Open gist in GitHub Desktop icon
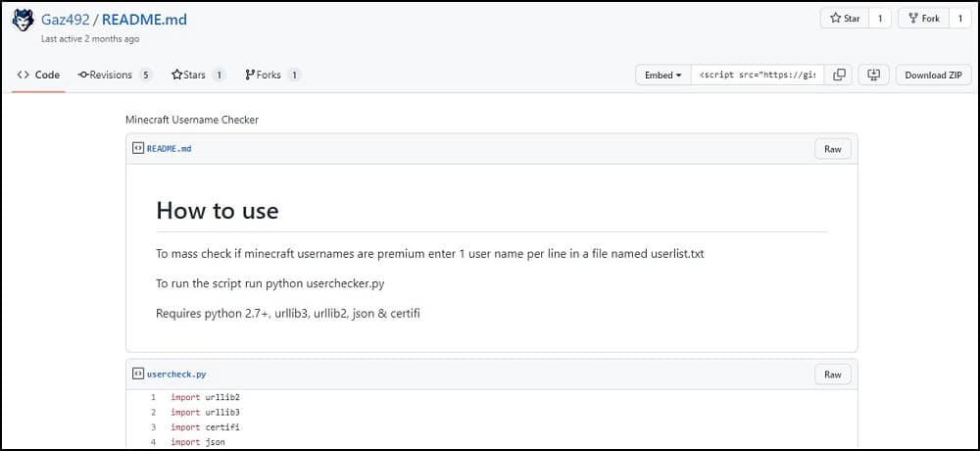This screenshot has width=980, height=451. click(872, 75)
